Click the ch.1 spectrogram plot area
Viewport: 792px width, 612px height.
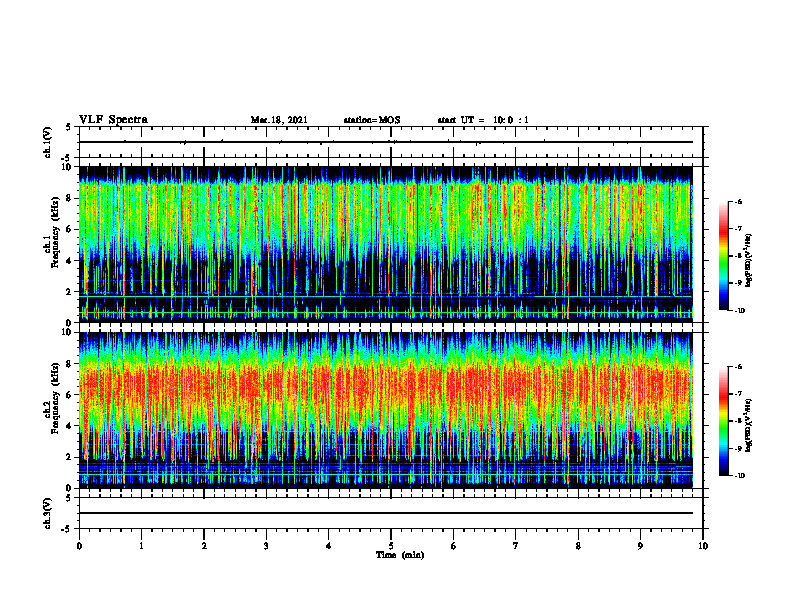click(386, 244)
